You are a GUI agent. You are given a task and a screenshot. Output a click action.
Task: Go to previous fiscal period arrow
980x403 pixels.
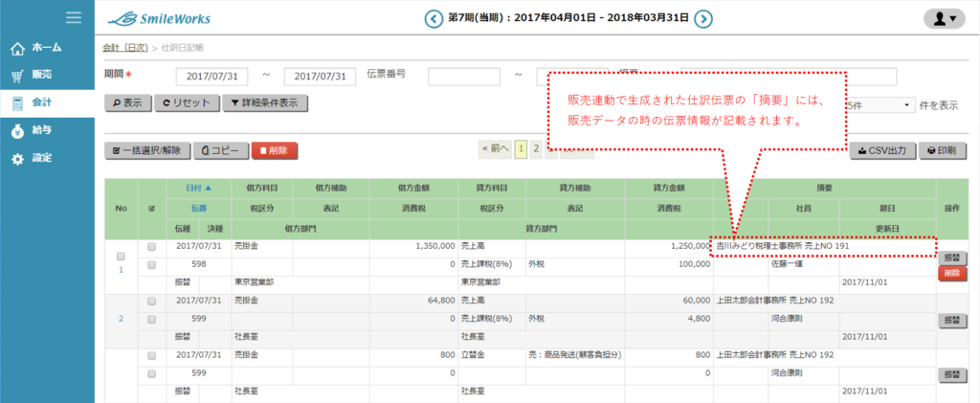pos(433,18)
